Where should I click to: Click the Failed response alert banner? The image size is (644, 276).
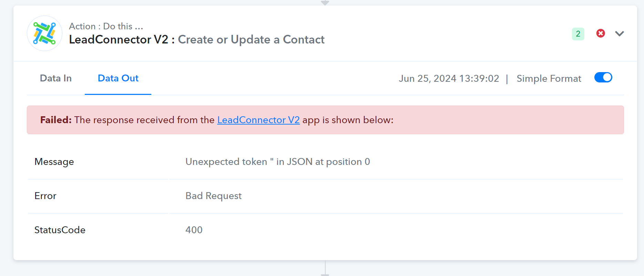(x=482, y=120)
